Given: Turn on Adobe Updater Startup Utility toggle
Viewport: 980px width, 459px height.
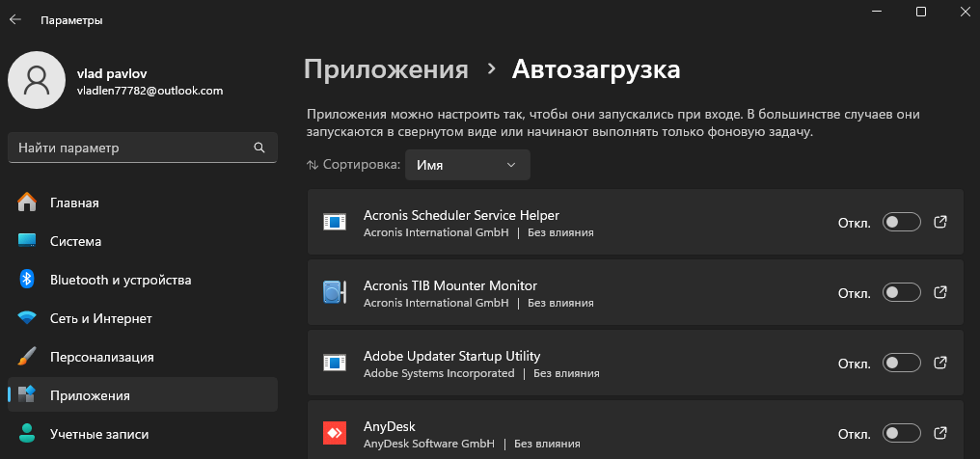Looking at the screenshot, I should pyautogui.click(x=901, y=363).
